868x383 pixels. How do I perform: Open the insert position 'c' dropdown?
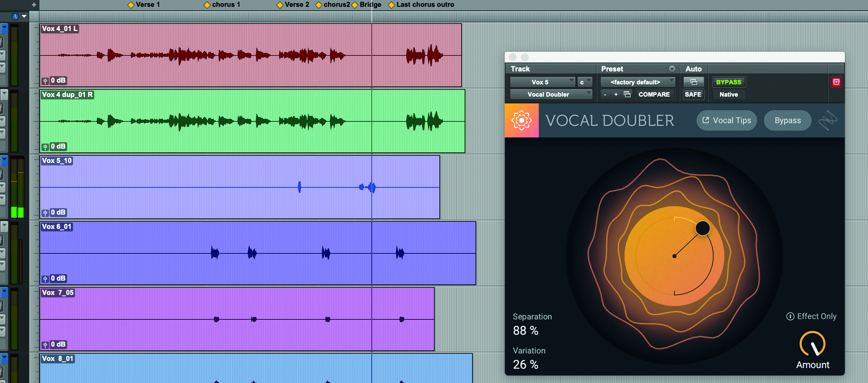point(585,82)
